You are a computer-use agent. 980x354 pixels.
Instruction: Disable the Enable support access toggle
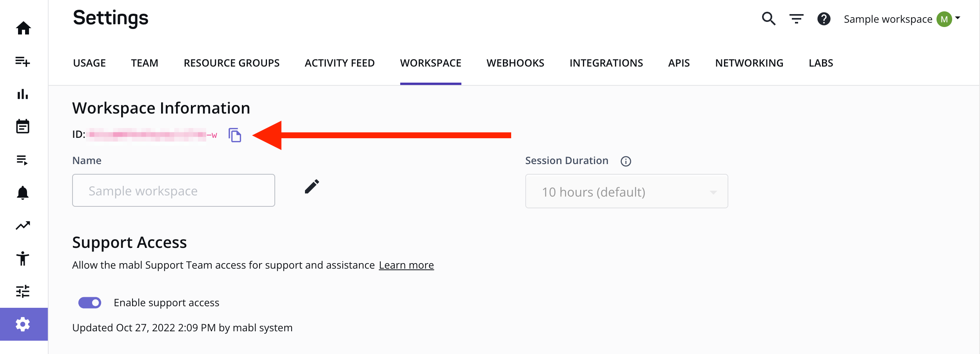click(89, 302)
